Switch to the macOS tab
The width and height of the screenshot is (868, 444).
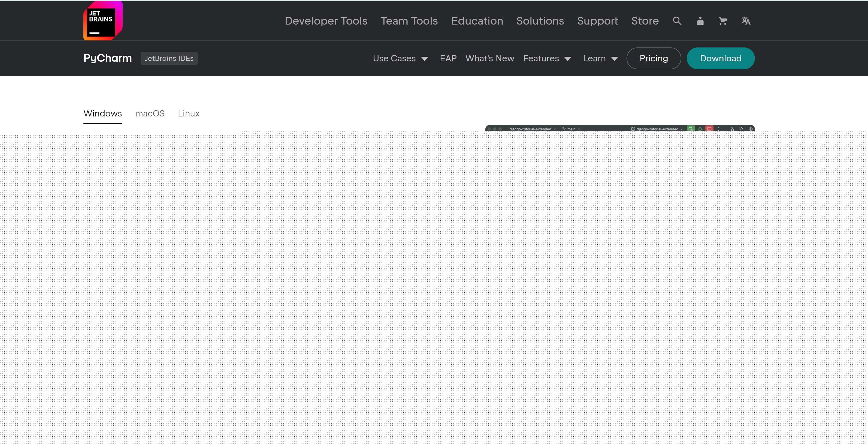pyautogui.click(x=150, y=114)
